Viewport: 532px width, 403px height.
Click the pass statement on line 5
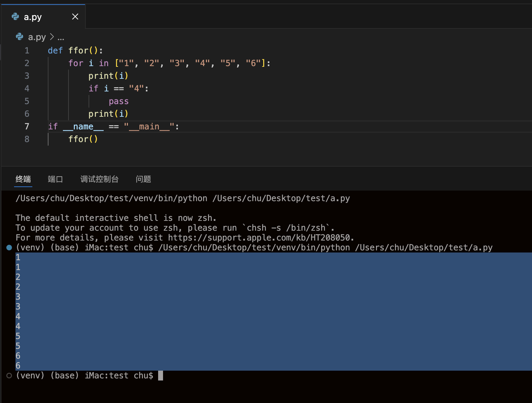pyautogui.click(x=118, y=101)
